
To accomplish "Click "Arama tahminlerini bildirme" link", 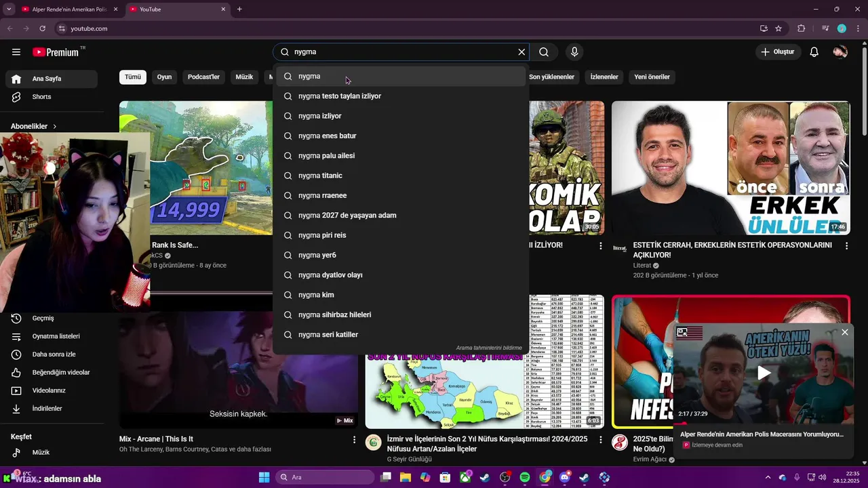I will (489, 348).
